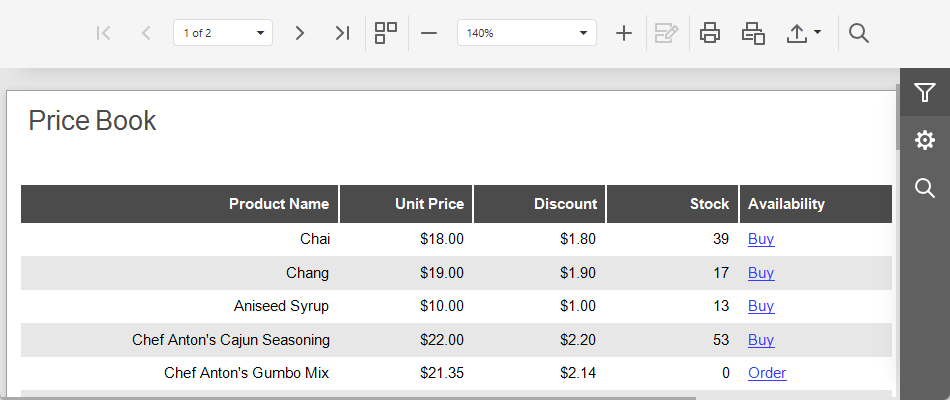Viewport: 950px width, 400px height.
Task: Click Buy for Chef Anton's Cajun Seasoning
Action: pyautogui.click(x=761, y=339)
